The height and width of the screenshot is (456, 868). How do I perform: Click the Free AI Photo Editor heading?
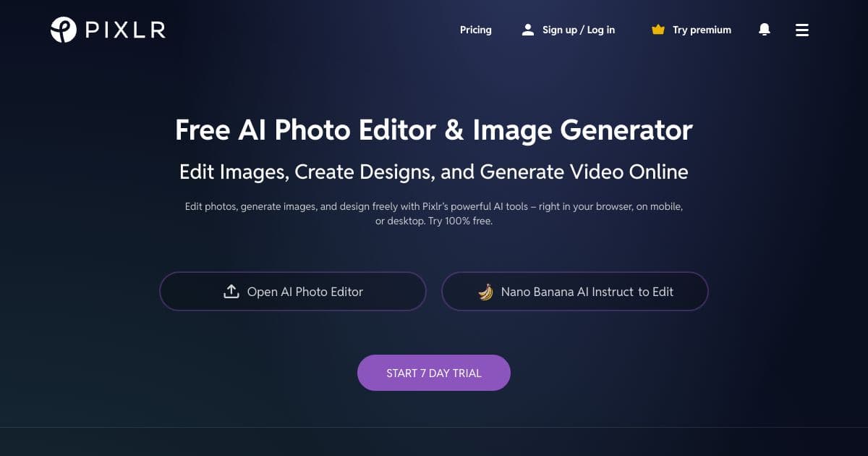(x=434, y=130)
